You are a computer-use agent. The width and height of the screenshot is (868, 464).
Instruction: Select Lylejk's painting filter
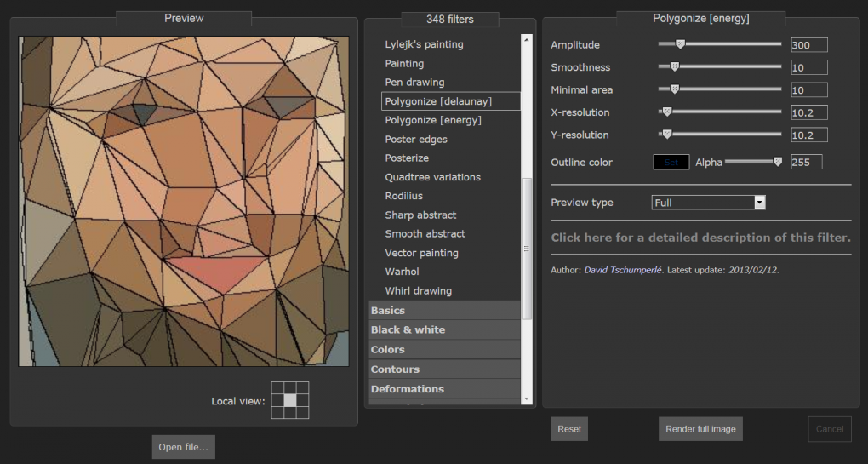(x=424, y=44)
